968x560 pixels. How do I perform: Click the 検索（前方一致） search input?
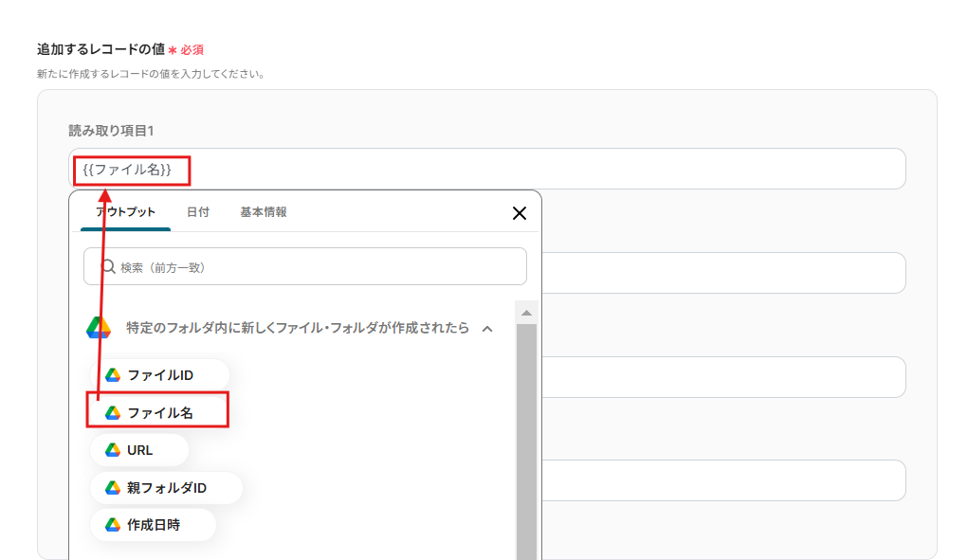[x=303, y=266]
